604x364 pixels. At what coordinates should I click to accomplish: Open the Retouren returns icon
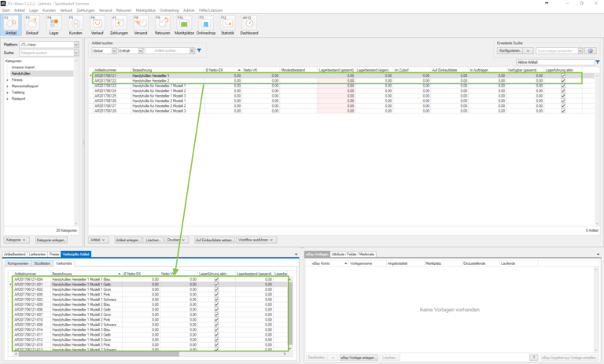click(162, 25)
